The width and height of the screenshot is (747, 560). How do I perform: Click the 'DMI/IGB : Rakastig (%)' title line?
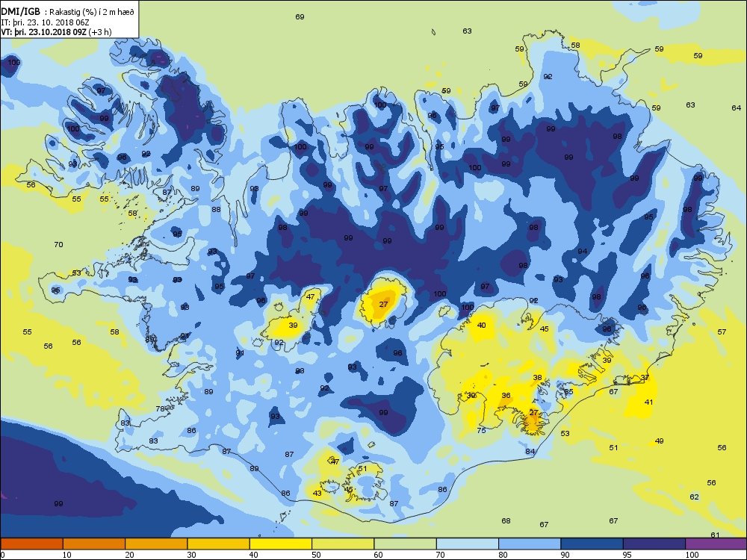68,13
